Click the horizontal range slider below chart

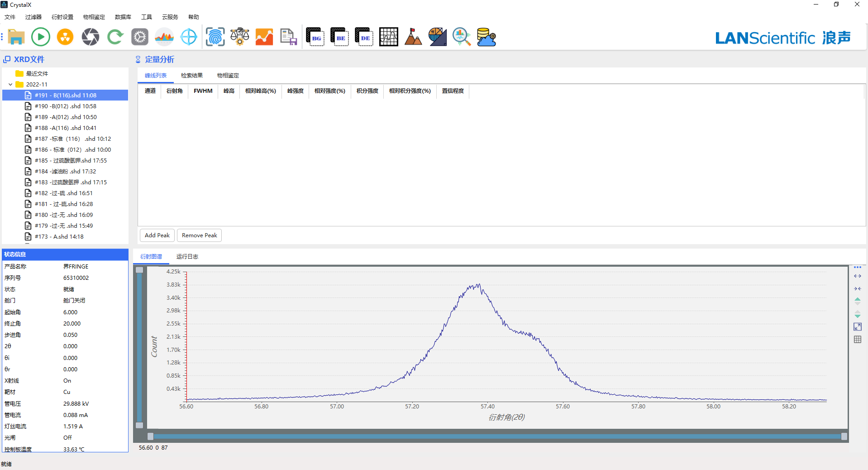tap(497, 436)
